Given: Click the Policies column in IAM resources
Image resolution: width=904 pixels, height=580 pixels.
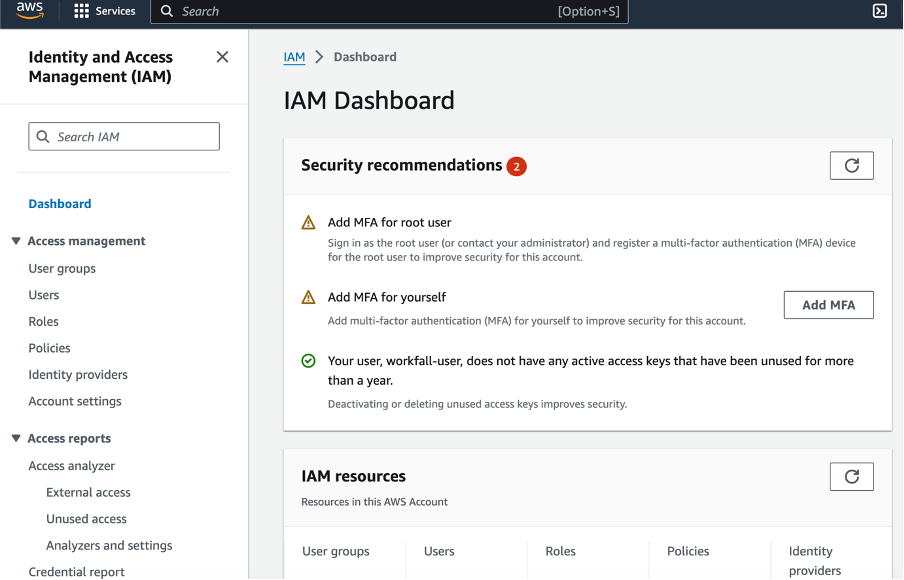Looking at the screenshot, I should click(688, 552).
